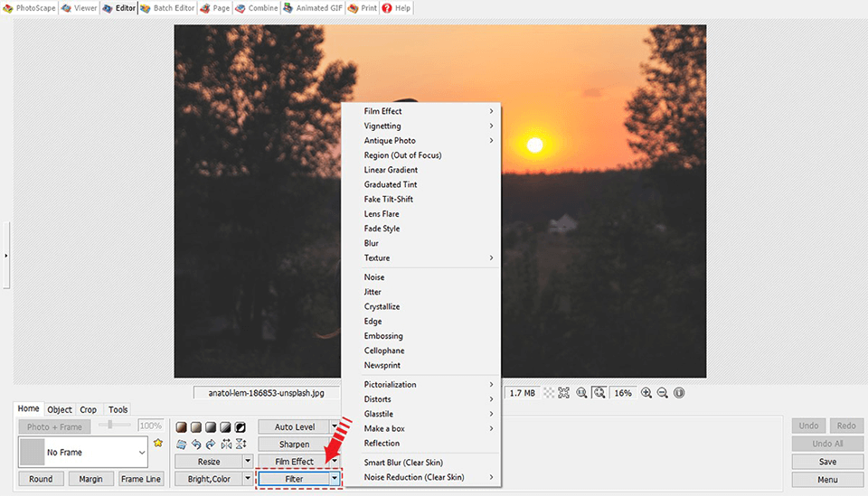Viewport: 868px width, 496px height.
Task: Set zoom to actual size 1:1 icon
Action: coord(581,393)
